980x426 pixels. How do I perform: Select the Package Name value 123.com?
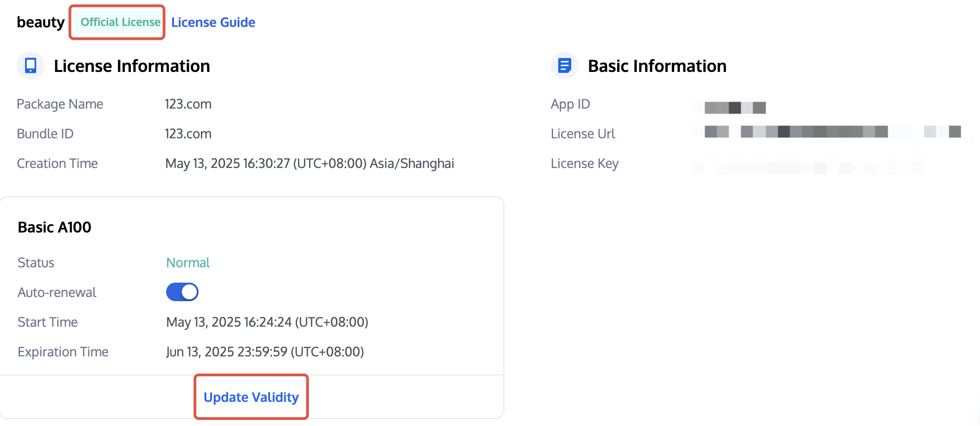tap(188, 104)
